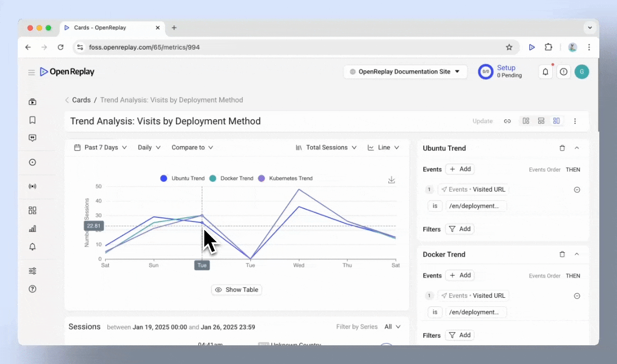
Task: Open the Line chart type dropdown
Action: pyautogui.click(x=383, y=148)
